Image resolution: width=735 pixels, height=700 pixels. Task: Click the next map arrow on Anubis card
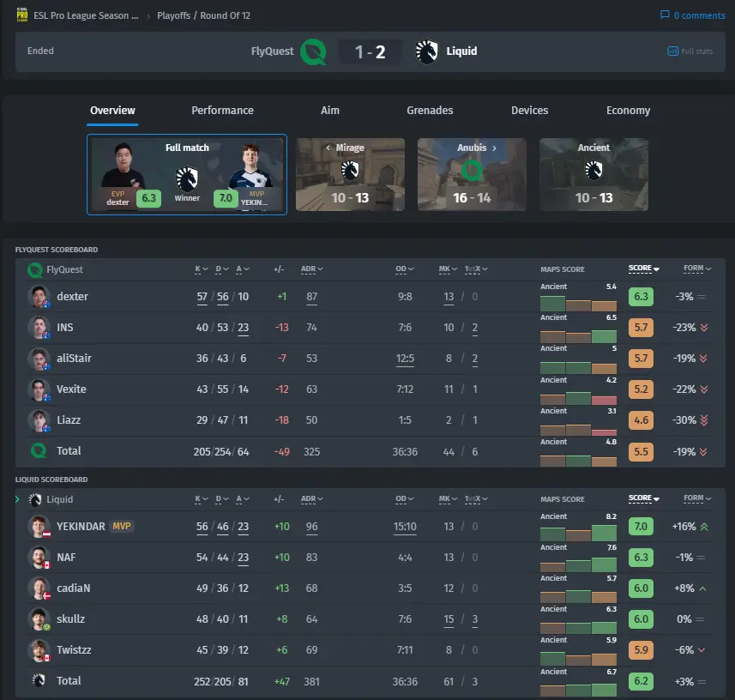pyautogui.click(x=494, y=148)
